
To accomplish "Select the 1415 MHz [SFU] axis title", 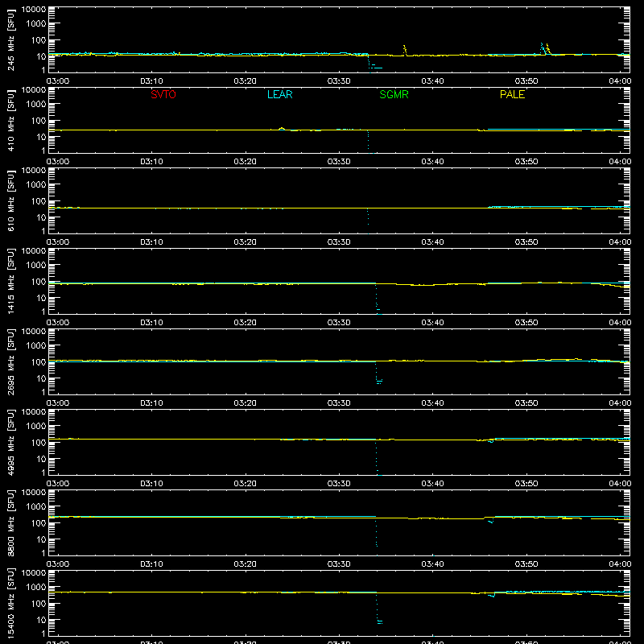I will pos(10,281).
